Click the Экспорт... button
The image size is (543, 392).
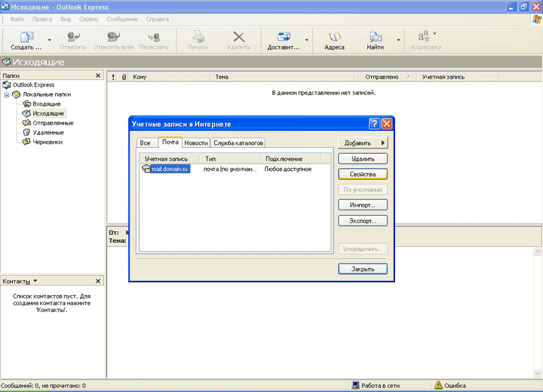[x=362, y=220]
